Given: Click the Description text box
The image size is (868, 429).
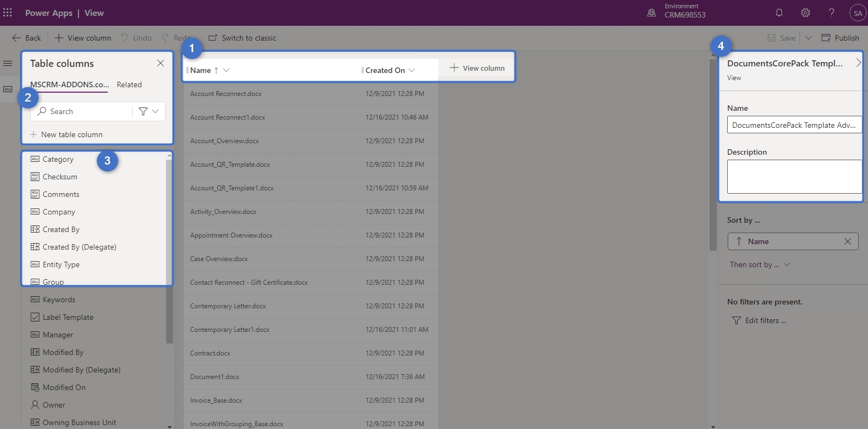Looking at the screenshot, I should coord(795,177).
